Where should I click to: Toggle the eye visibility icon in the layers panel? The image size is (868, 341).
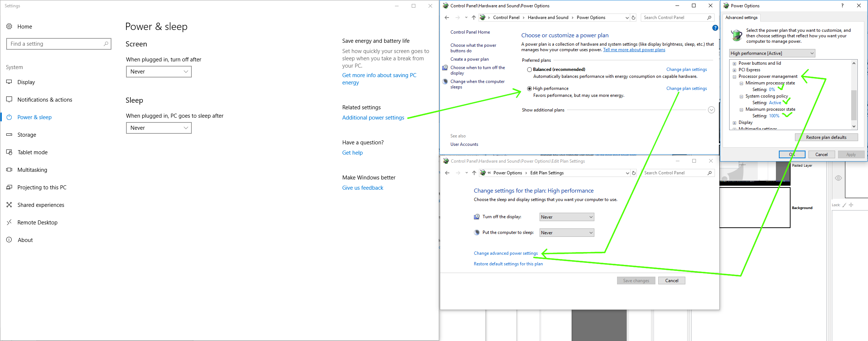(x=838, y=178)
